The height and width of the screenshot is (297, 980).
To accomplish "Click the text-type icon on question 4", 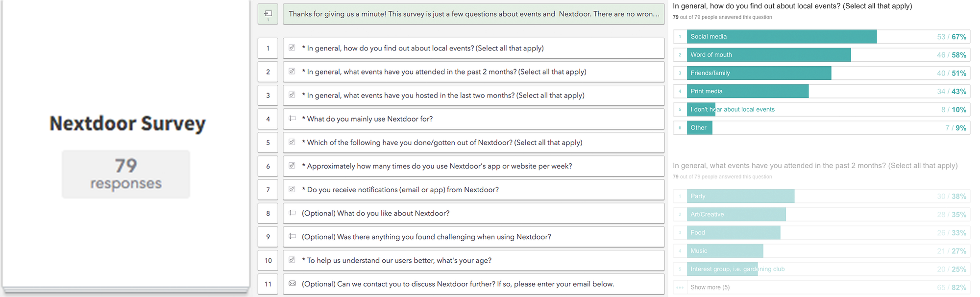I will pos(293,119).
